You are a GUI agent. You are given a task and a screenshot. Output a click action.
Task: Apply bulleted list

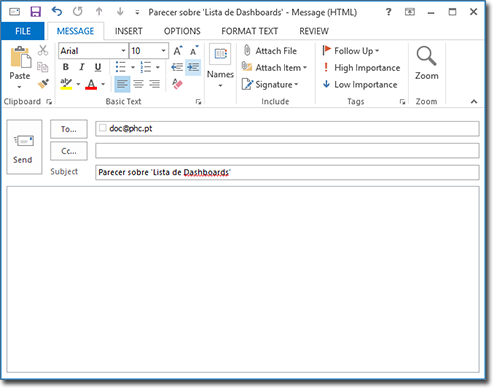click(120, 67)
